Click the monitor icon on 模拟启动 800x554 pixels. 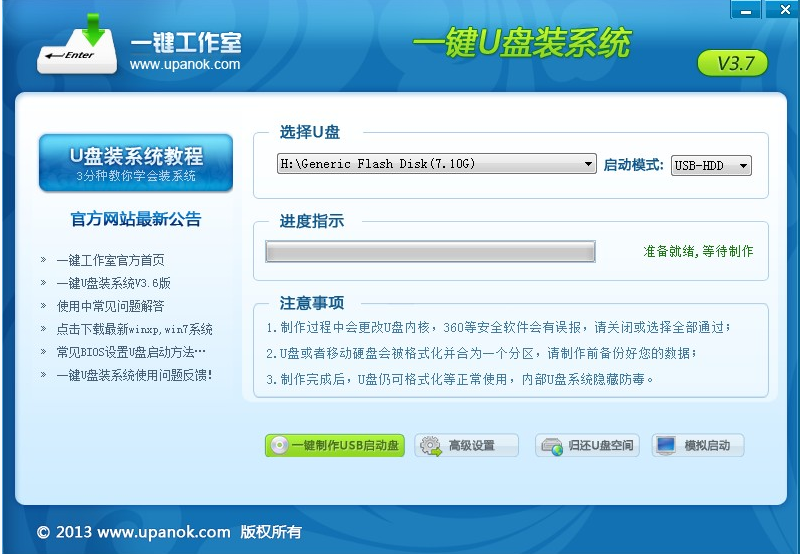pyautogui.click(x=667, y=446)
